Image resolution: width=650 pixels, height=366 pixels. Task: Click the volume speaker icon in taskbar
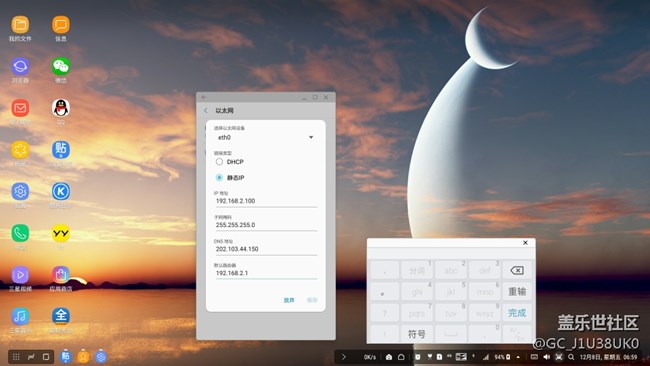point(546,357)
